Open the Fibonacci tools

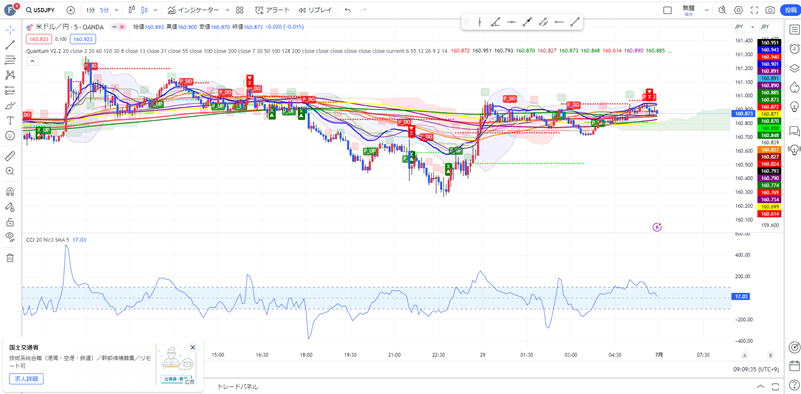point(10,60)
